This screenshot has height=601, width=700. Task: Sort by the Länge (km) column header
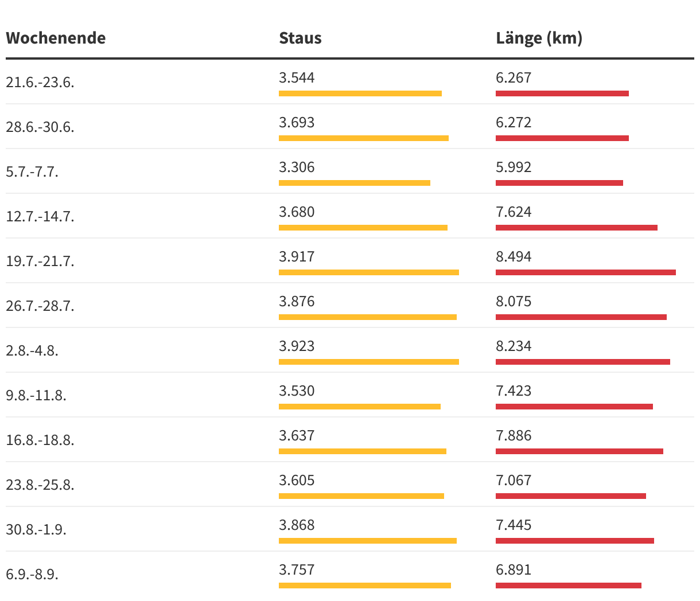(539, 38)
